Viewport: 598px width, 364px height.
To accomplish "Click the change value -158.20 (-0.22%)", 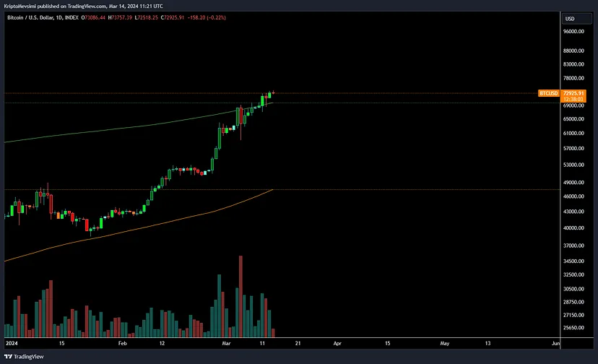I will point(207,17).
